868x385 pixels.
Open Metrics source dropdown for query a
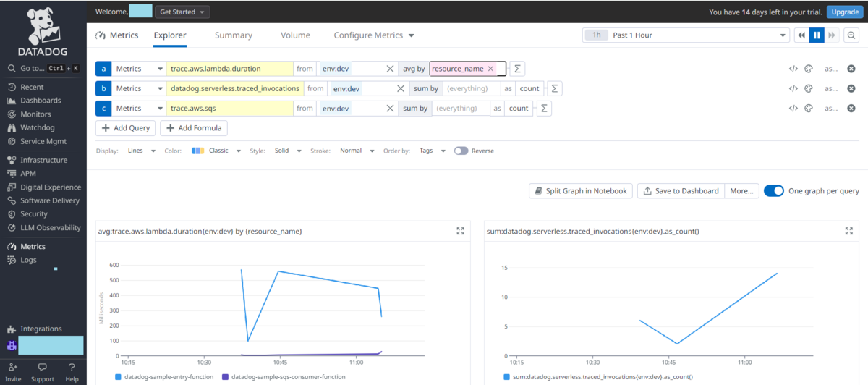click(x=140, y=69)
